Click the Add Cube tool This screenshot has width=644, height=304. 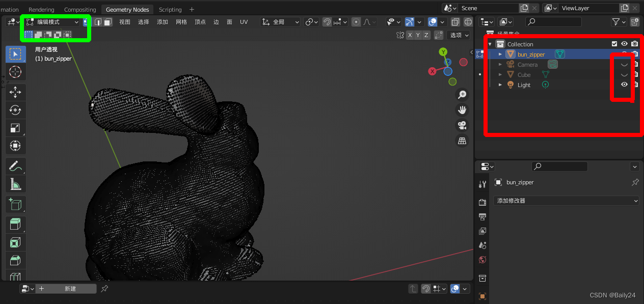coord(15,205)
